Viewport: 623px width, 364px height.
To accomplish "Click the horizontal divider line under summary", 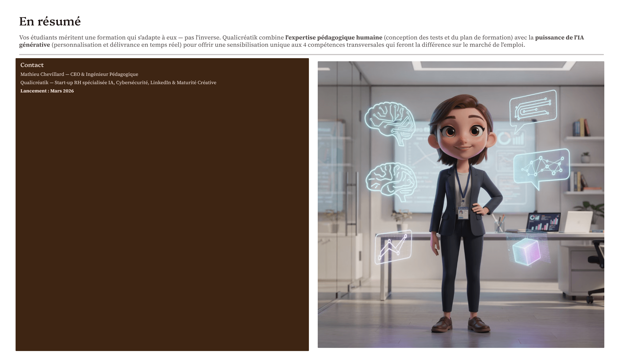I will click(x=311, y=55).
